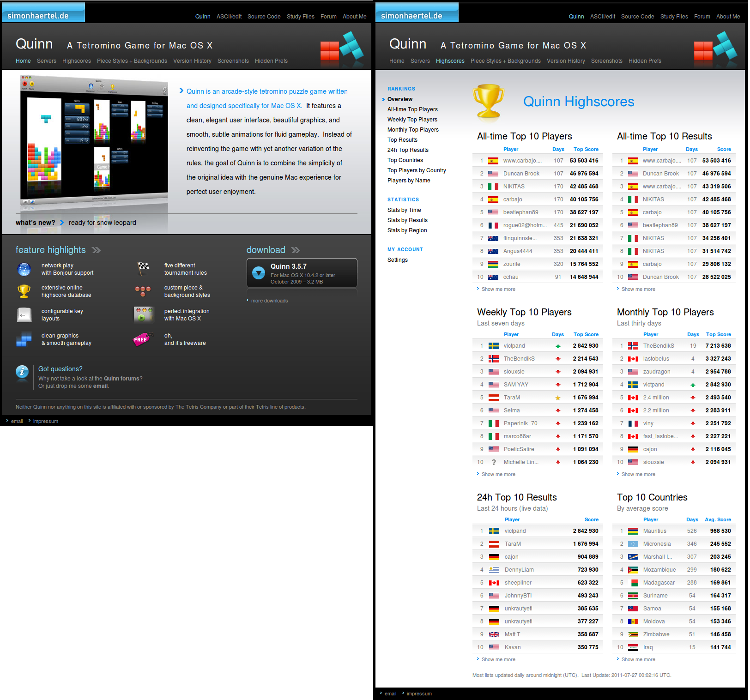The image size is (750, 700).
Task: Click the network play globe icon
Action: tap(24, 269)
